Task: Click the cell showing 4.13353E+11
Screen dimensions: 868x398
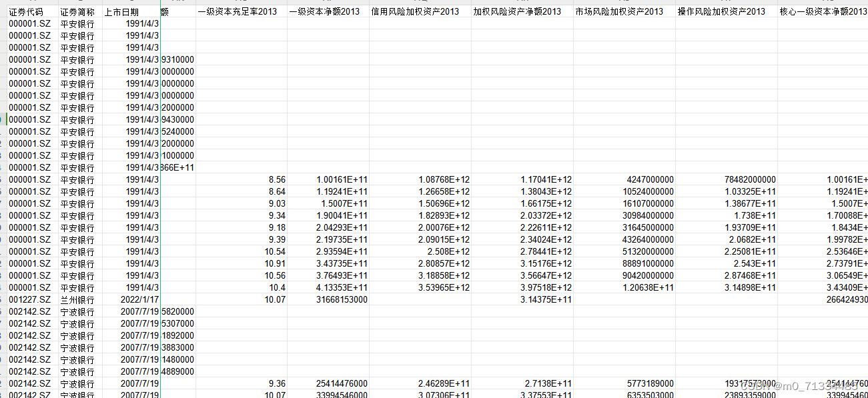Action: point(328,287)
